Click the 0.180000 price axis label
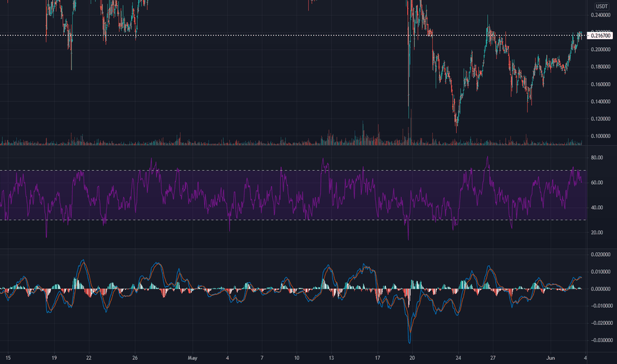The height and width of the screenshot is (364, 617). click(601, 67)
